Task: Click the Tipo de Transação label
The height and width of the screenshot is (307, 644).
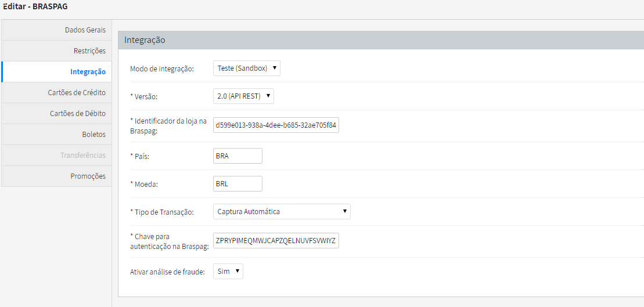Action: coord(162,212)
